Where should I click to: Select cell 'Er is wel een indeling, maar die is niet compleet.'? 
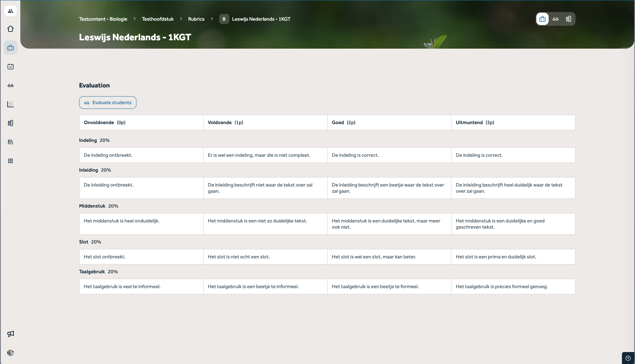[265, 155]
